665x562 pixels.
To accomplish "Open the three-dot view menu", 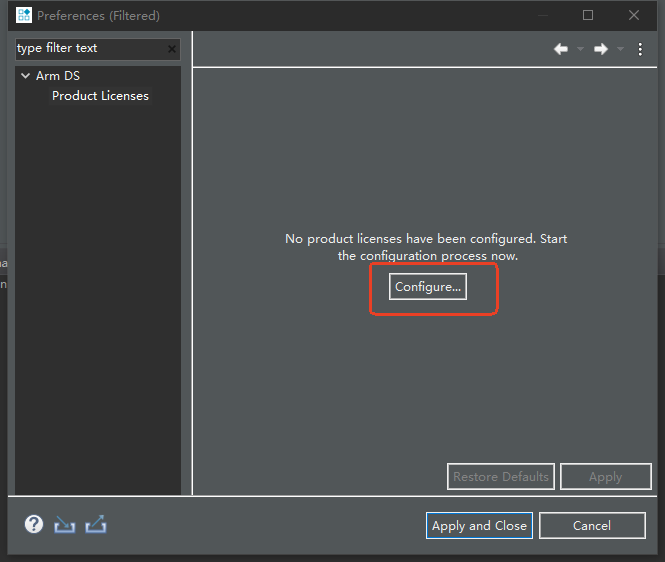I will click(x=640, y=49).
